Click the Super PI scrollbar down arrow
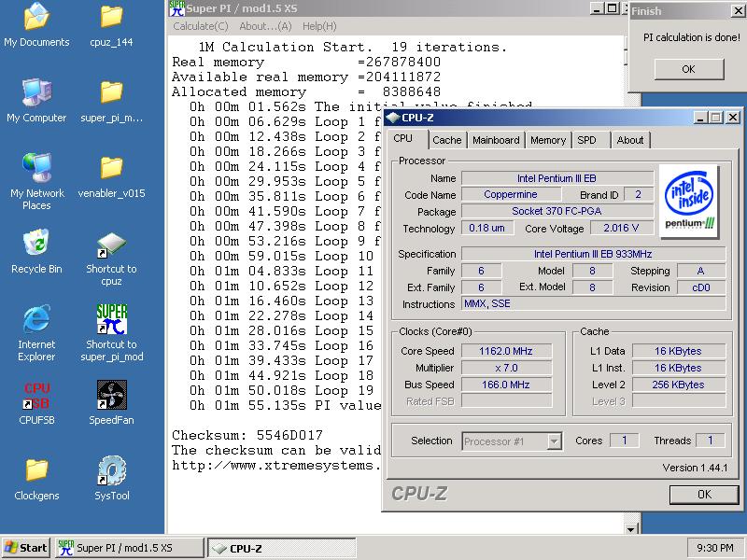The width and height of the screenshot is (747, 560). [x=630, y=528]
